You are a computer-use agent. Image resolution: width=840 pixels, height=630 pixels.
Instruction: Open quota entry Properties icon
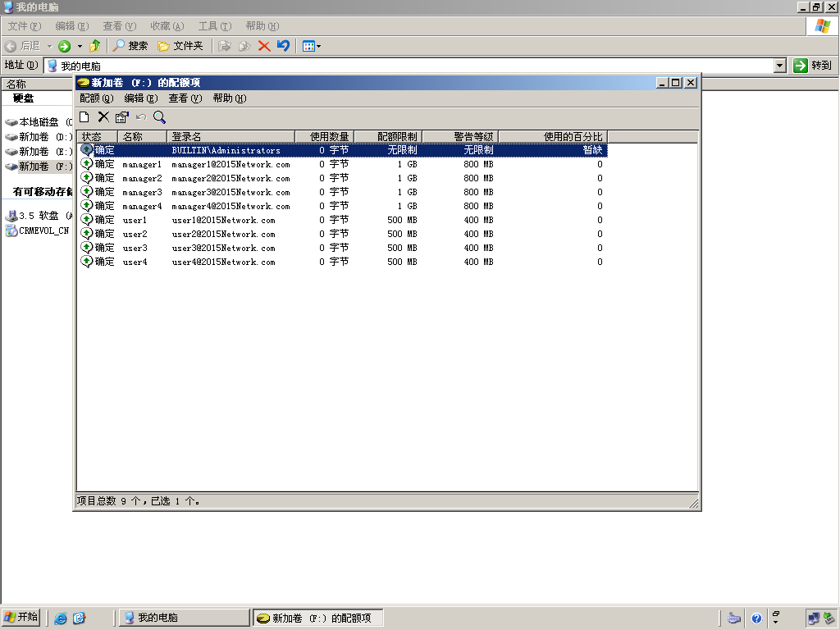tap(122, 117)
